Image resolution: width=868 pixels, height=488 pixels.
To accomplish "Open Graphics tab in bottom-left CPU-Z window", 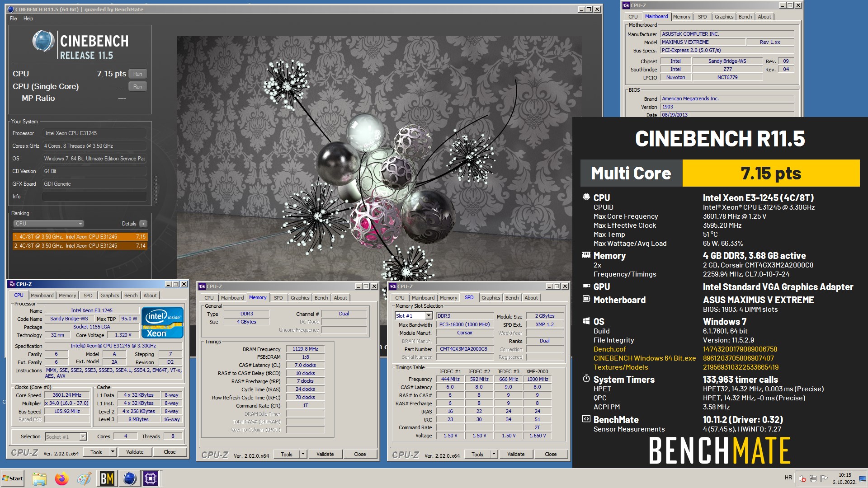I will (110, 296).
